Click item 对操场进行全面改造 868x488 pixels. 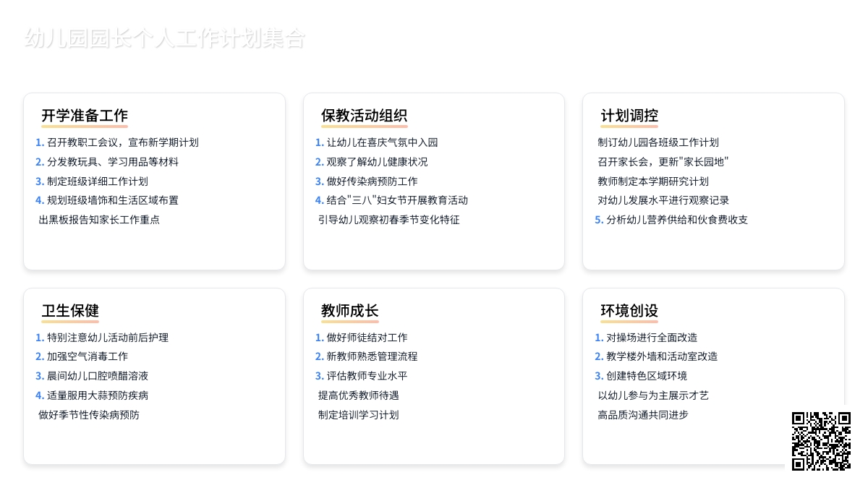click(652, 338)
